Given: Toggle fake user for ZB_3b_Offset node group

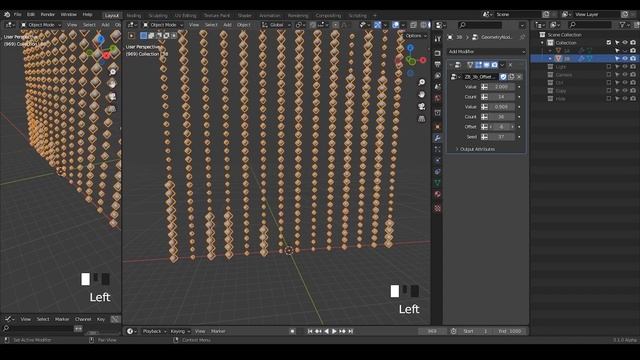Looking at the screenshot, I should tap(503, 77).
